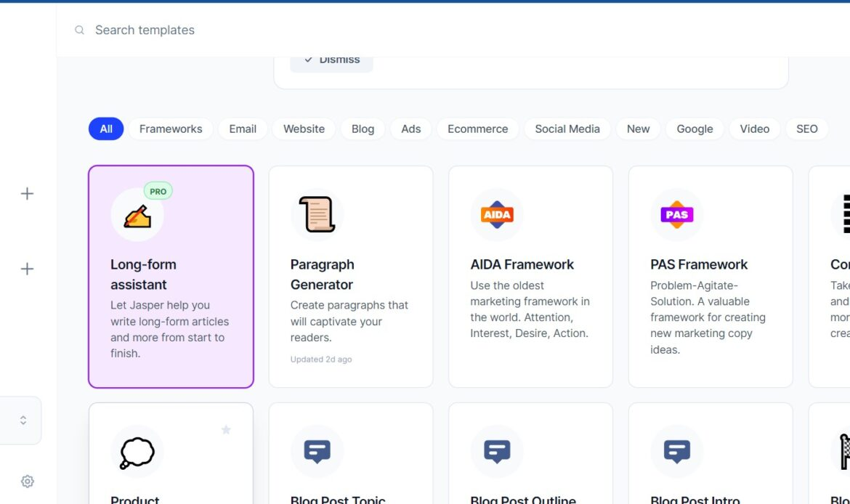850x504 pixels.
Task: Click the 'Updated 2d ago' text
Action: click(x=321, y=359)
